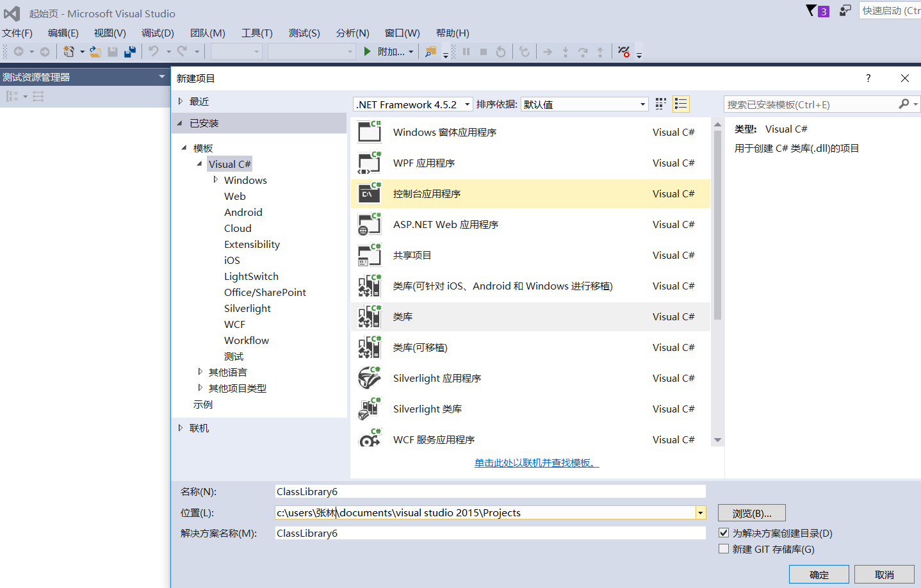Open the 调试(D) menu
The height and width of the screenshot is (588, 921).
click(158, 33)
